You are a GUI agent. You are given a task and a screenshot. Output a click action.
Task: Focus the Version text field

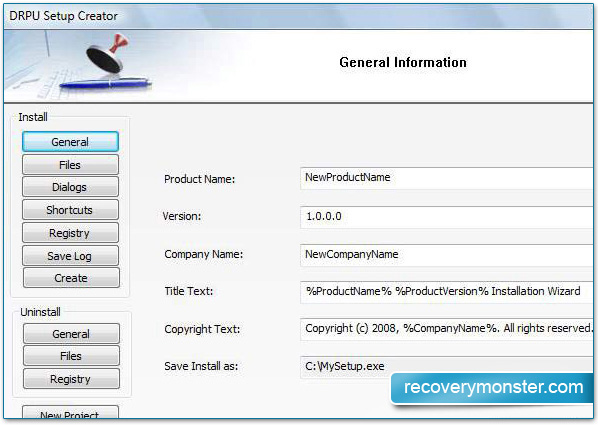click(447, 217)
